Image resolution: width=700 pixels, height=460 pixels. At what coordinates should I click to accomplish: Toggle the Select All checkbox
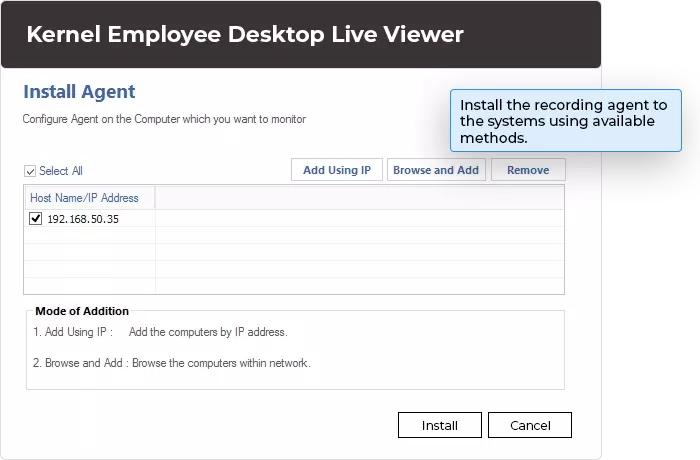30,171
